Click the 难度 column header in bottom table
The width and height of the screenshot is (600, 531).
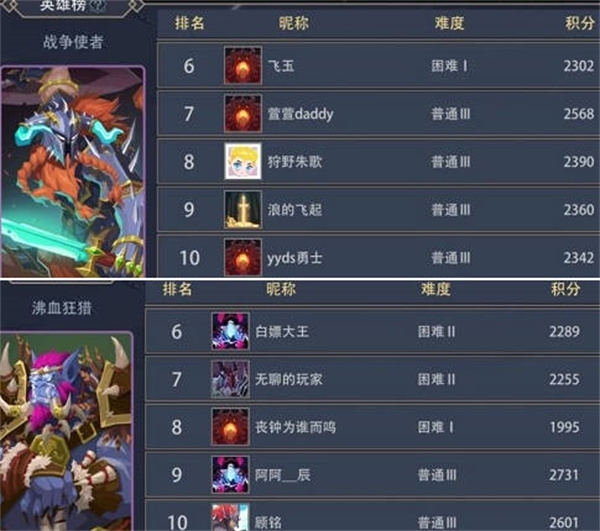tap(435, 289)
